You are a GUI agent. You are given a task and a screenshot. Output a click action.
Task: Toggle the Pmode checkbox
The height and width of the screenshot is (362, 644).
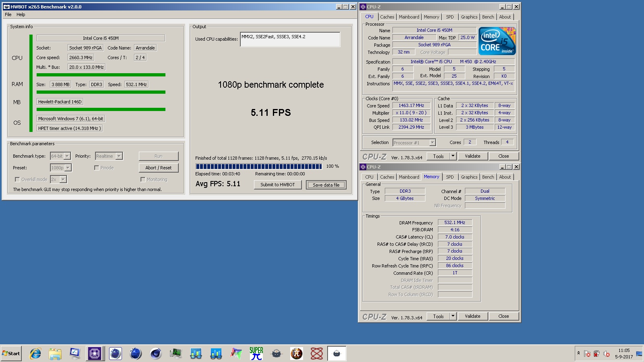point(97,168)
